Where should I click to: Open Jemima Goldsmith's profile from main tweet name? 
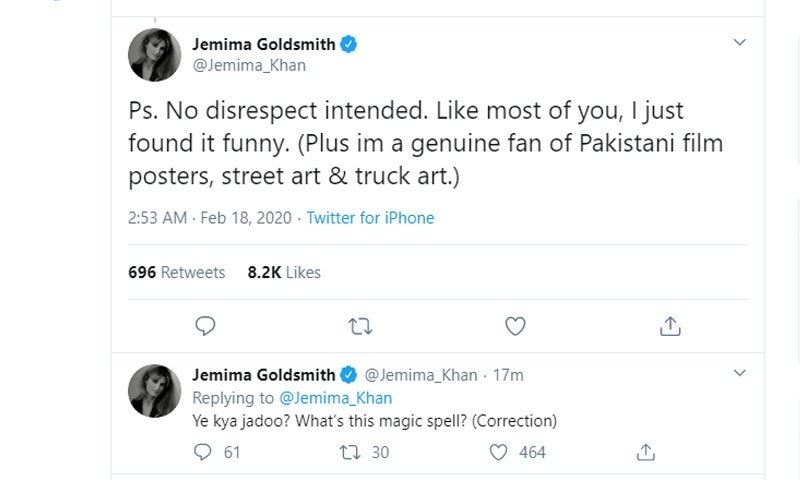pos(262,44)
